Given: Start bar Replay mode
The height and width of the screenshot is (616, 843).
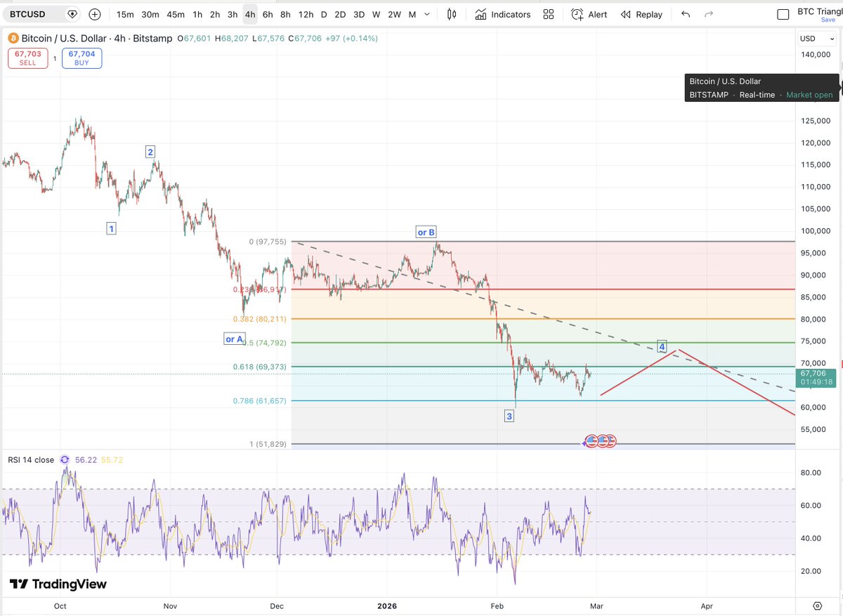Looking at the screenshot, I should tap(641, 14).
